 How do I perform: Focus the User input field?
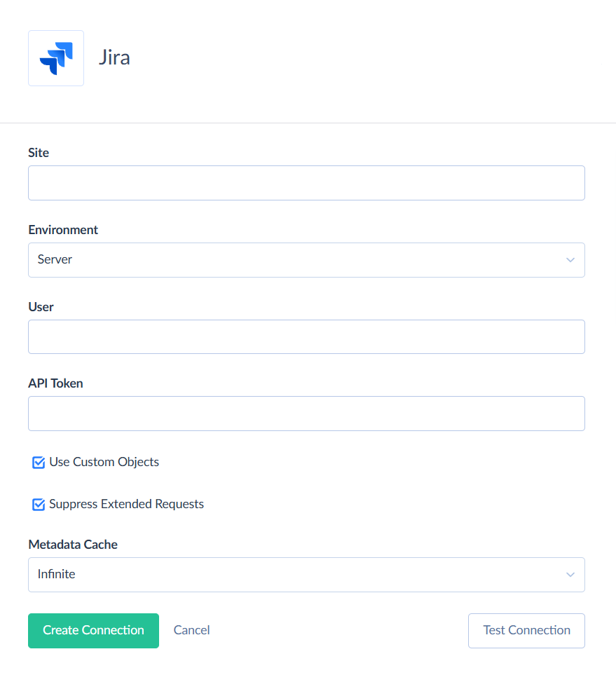pyautogui.click(x=306, y=337)
